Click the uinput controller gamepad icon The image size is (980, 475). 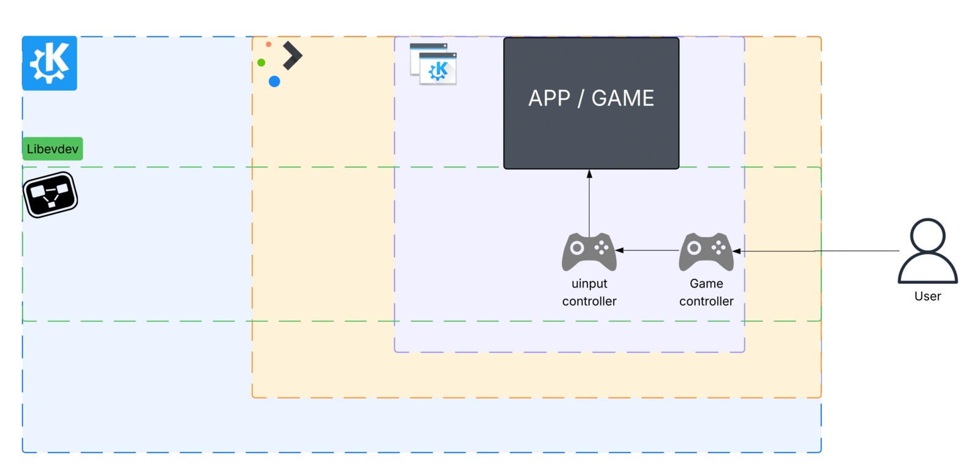click(589, 251)
